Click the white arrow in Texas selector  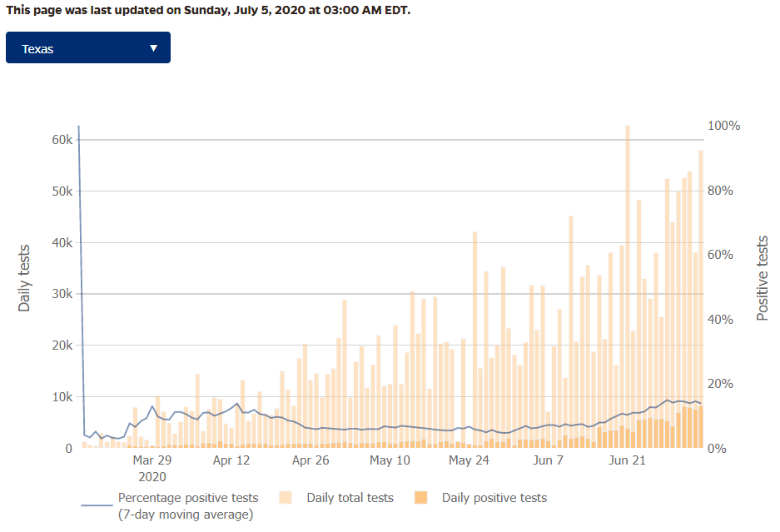tap(153, 48)
